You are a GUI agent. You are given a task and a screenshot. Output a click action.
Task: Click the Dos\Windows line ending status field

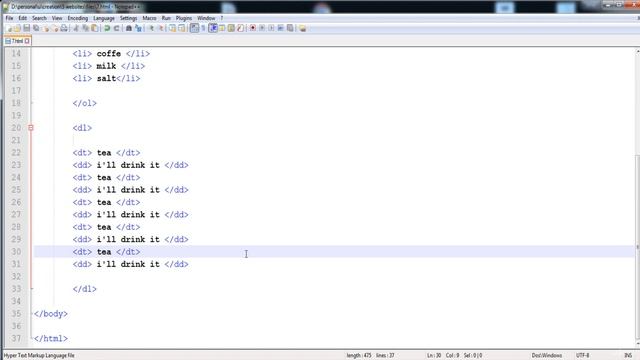547,356
